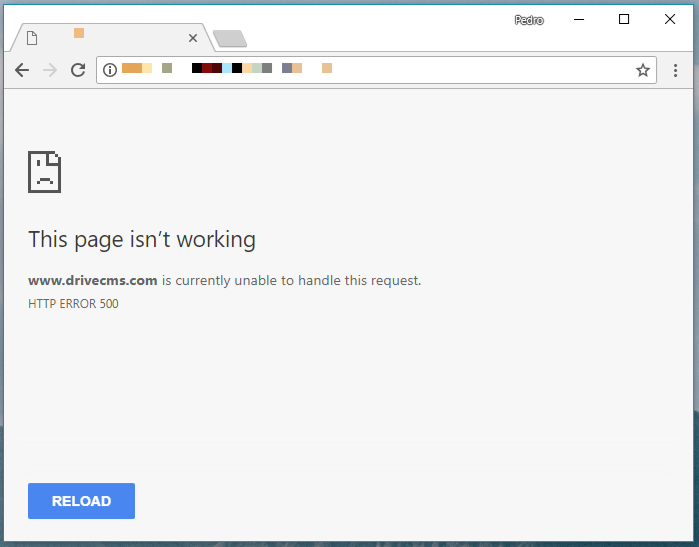Click the blue RELOAD button
The image size is (699, 547).
[81, 501]
